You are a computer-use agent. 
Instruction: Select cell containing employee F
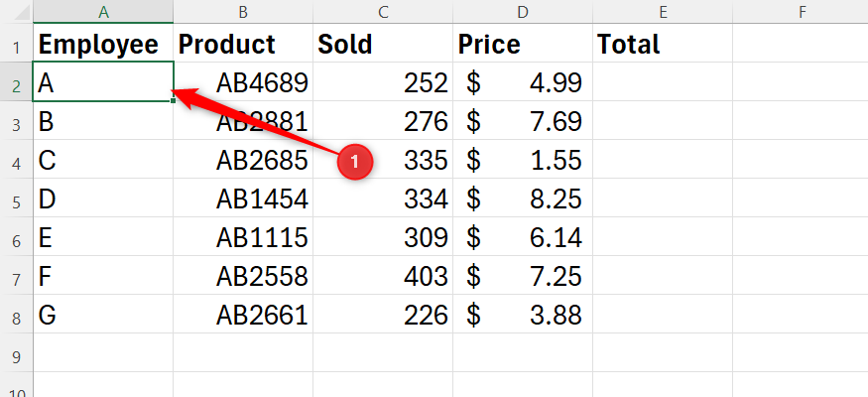103,276
